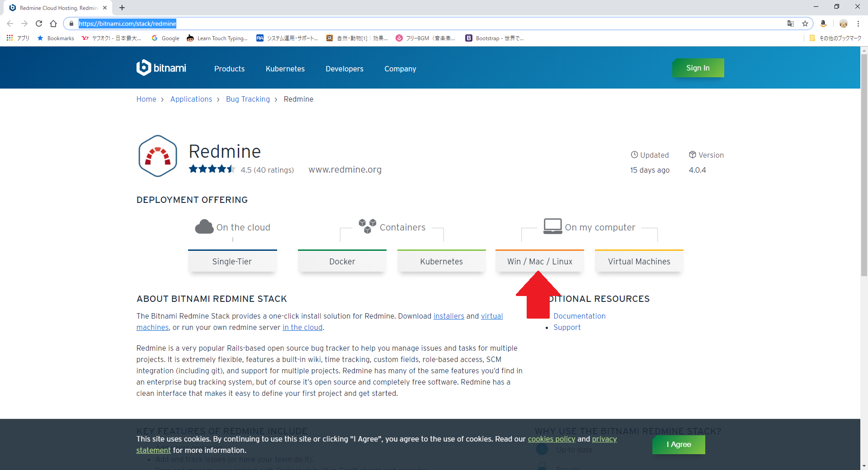Click the Sign In button
The height and width of the screenshot is (470, 868).
click(x=698, y=68)
